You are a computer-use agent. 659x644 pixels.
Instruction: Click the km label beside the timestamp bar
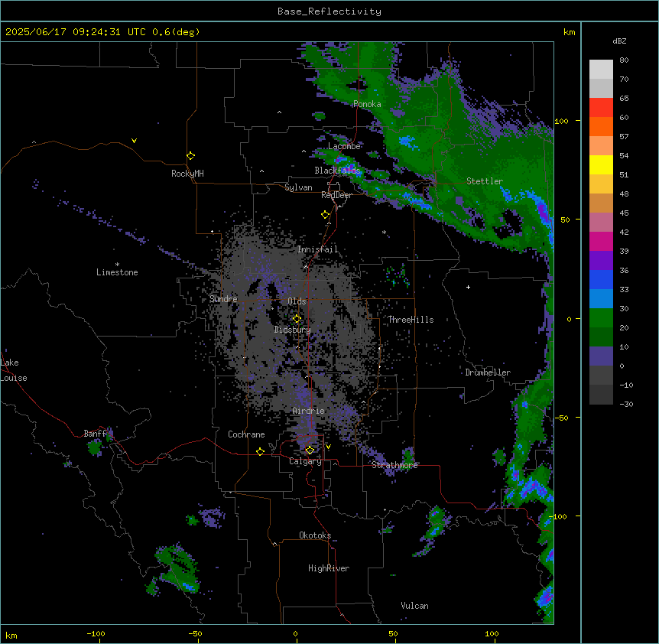point(569,32)
